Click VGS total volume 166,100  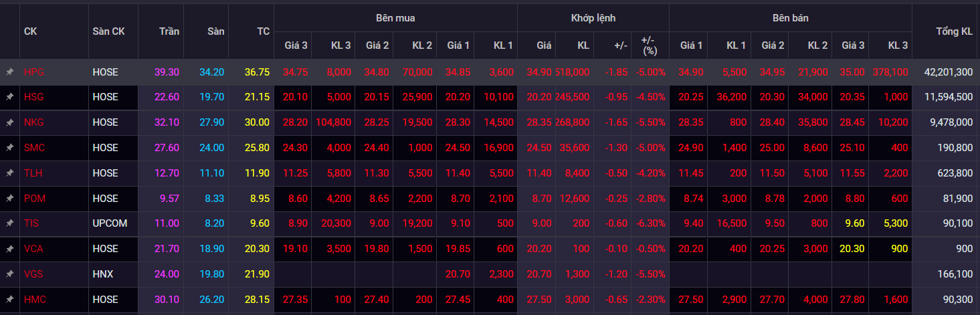pyautogui.click(x=957, y=274)
